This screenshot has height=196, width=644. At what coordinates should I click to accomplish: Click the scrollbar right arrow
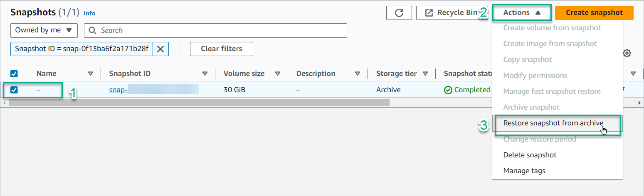coord(640,103)
